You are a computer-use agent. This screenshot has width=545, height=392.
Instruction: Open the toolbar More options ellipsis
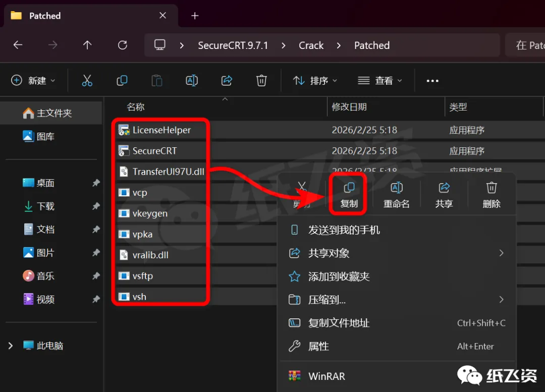click(x=432, y=81)
